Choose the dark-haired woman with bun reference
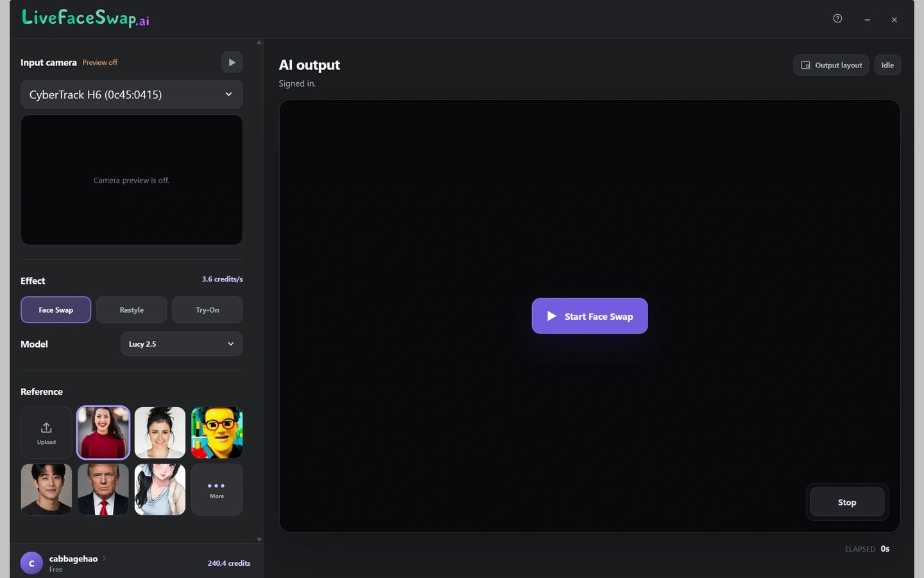The image size is (924, 578). (x=160, y=433)
